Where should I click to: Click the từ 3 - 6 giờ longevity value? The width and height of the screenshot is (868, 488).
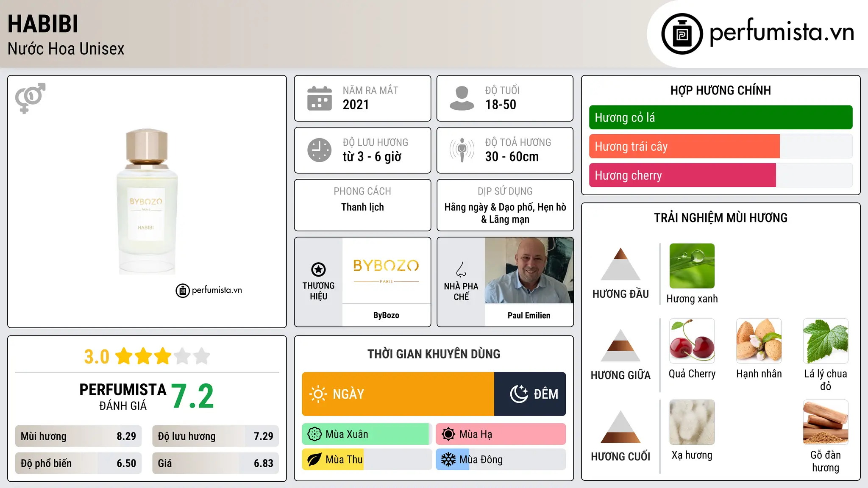(372, 157)
